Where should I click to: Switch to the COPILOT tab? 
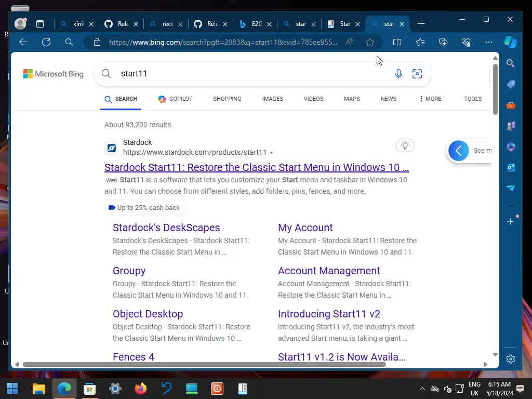[x=175, y=99]
